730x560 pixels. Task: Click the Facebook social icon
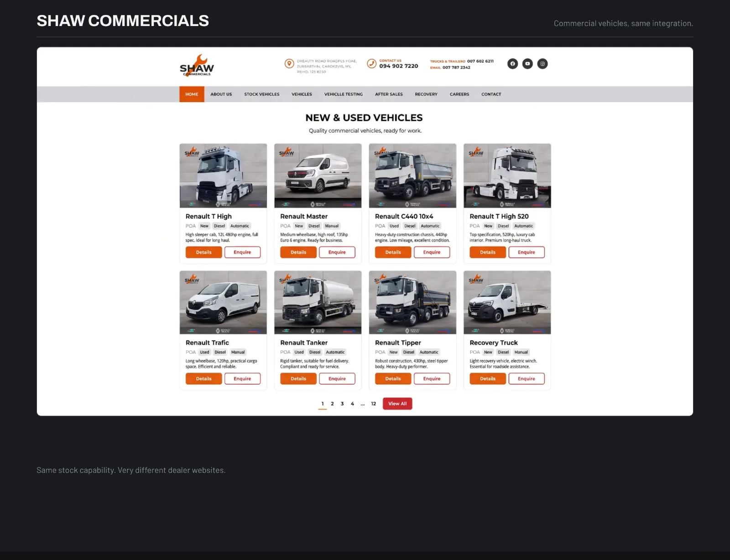(x=513, y=64)
